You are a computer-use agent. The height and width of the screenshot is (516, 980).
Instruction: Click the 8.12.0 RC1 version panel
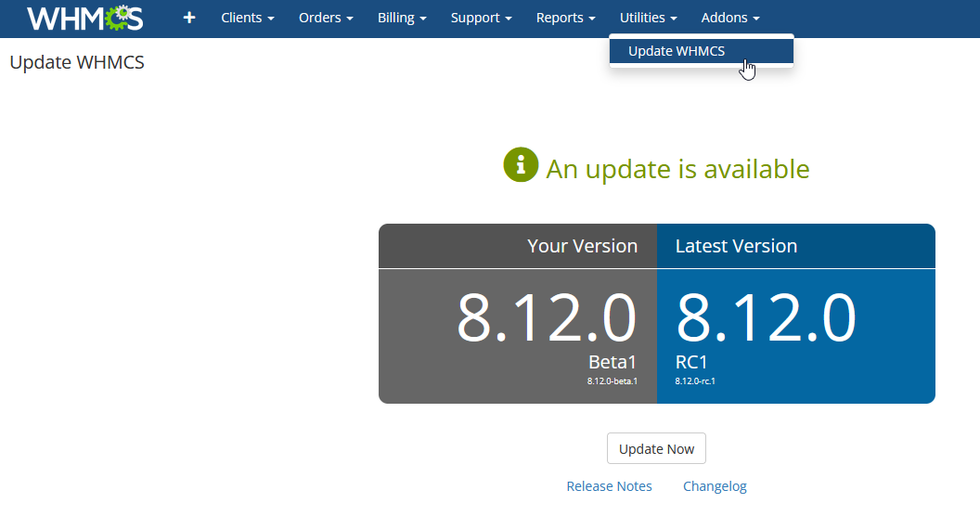(795, 337)
